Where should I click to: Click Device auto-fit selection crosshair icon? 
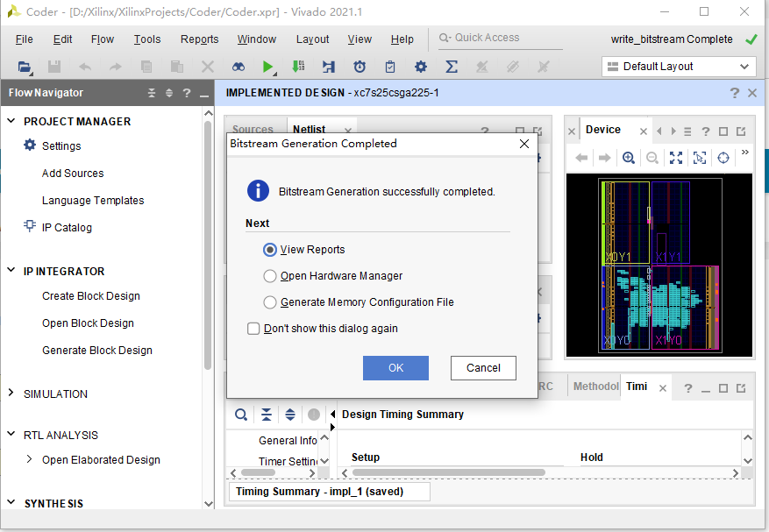tap(723, 158)
